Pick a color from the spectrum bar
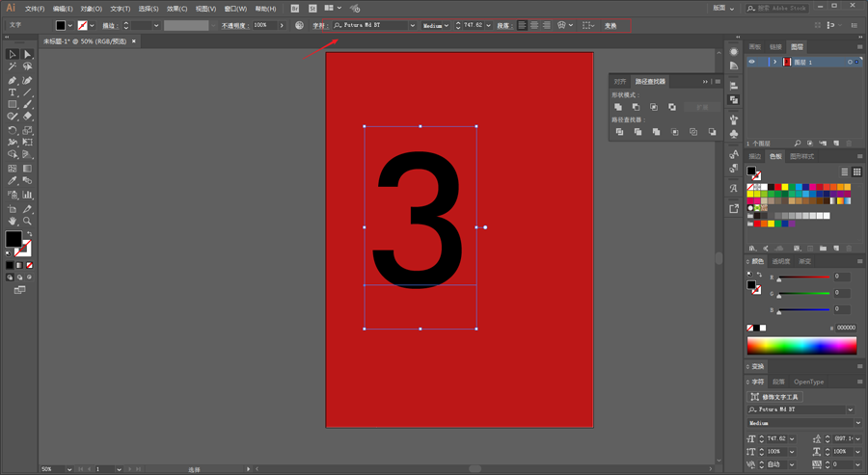The height and width of the screenshot is (475, 868). coord(801,346)
